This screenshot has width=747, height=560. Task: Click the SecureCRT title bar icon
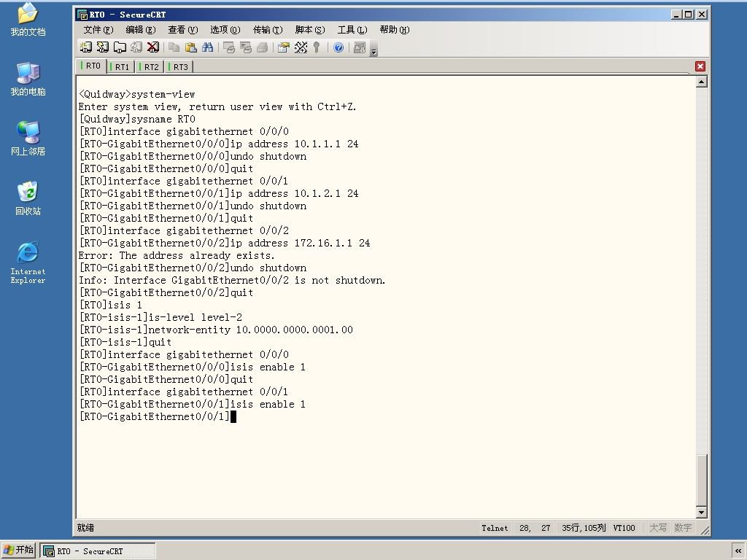(x=82, y=15)
